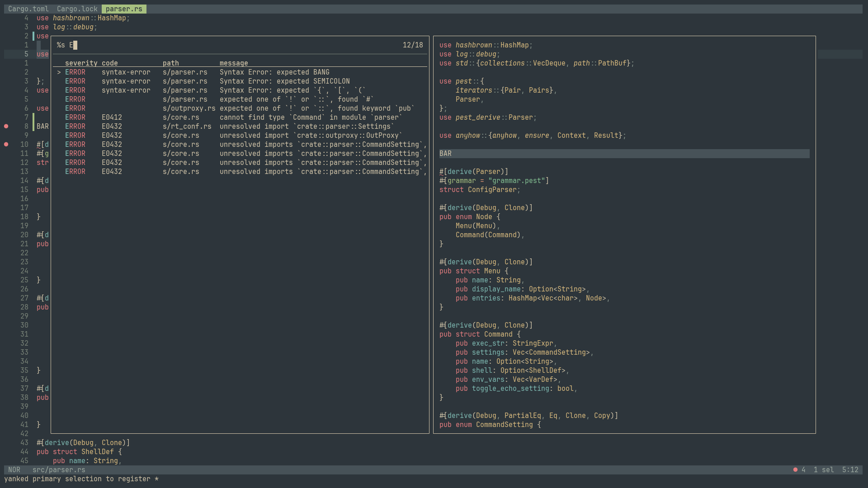Select the 'expected BANG' syntax error row
The height and width of the screenshot is (488, 868).
240,72
